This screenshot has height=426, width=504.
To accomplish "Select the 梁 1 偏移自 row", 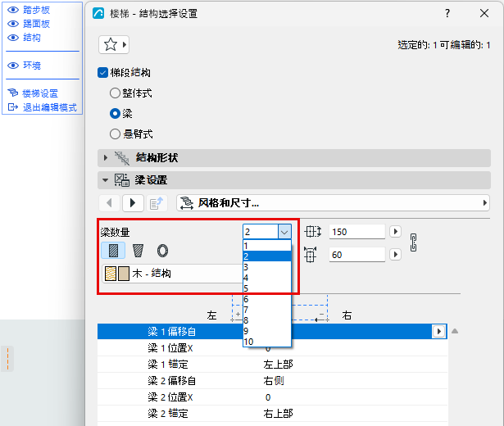I will tap(272, 331).
